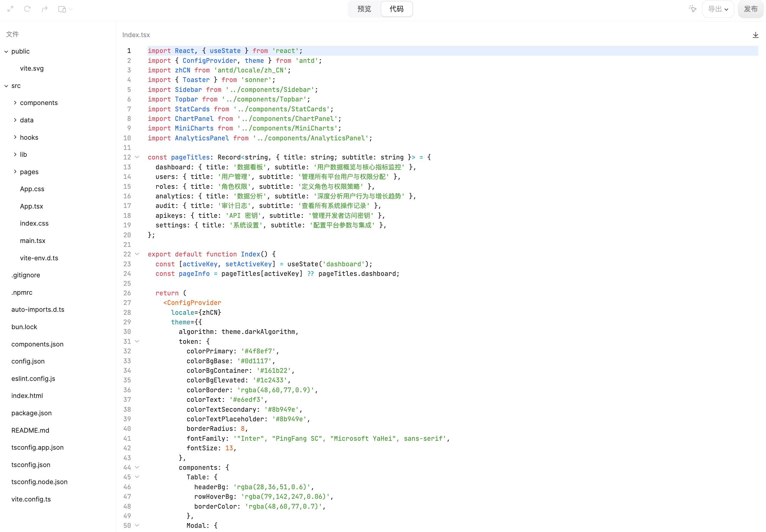Select the .npmrc file
The image size is (766, 532).
click(22, 292)
